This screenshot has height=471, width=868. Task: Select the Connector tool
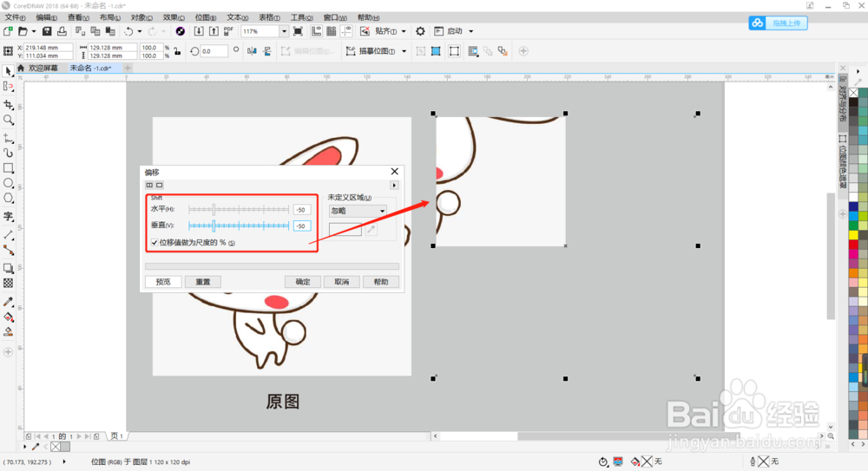tap(9, 250)
